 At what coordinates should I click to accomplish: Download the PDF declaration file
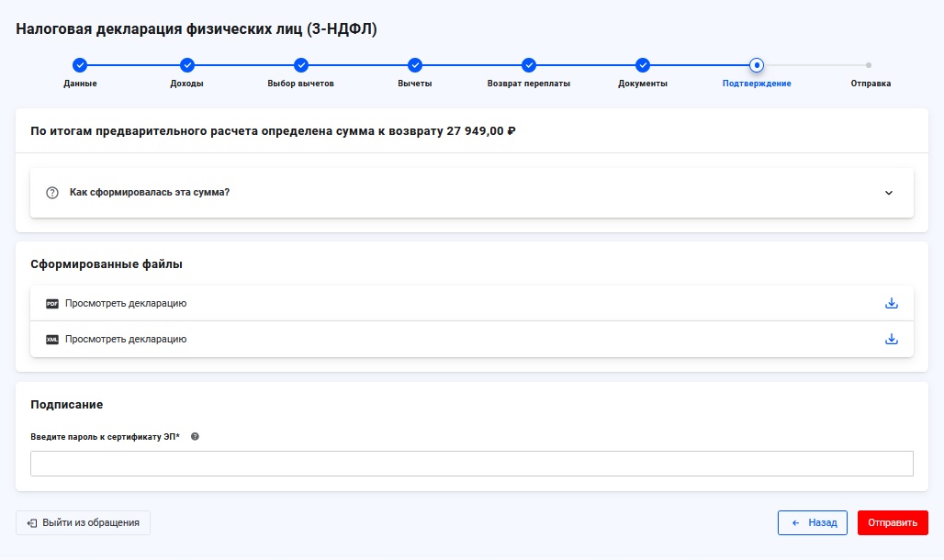tap(891, 303)
